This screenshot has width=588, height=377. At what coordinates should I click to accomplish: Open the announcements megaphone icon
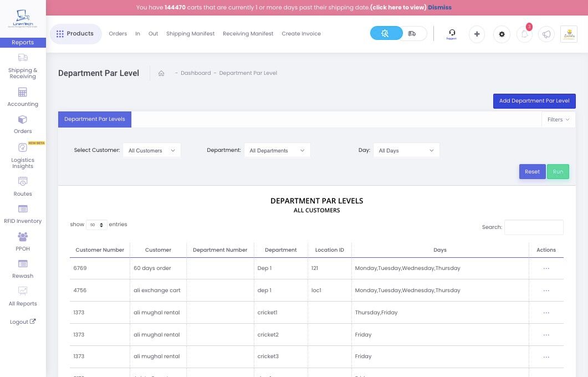(x=546, y=34)
